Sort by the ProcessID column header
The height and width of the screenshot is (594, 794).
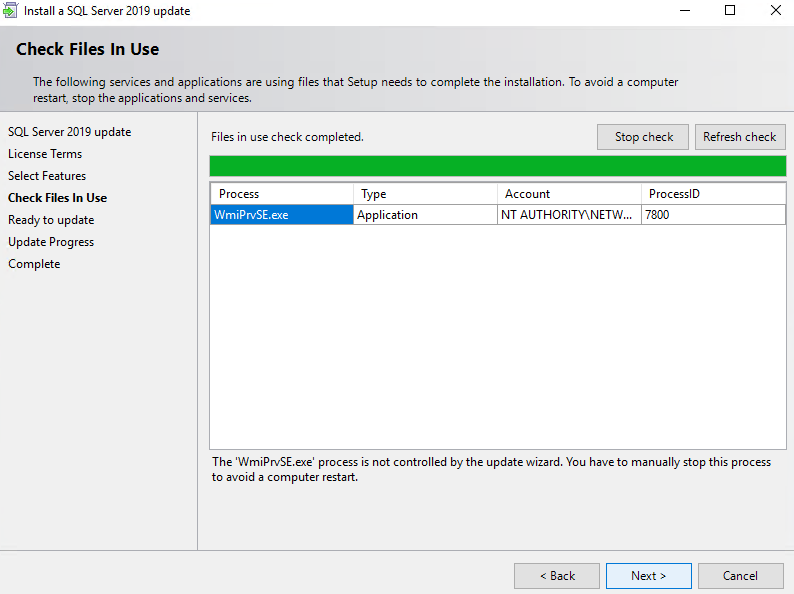pos(713,194)
